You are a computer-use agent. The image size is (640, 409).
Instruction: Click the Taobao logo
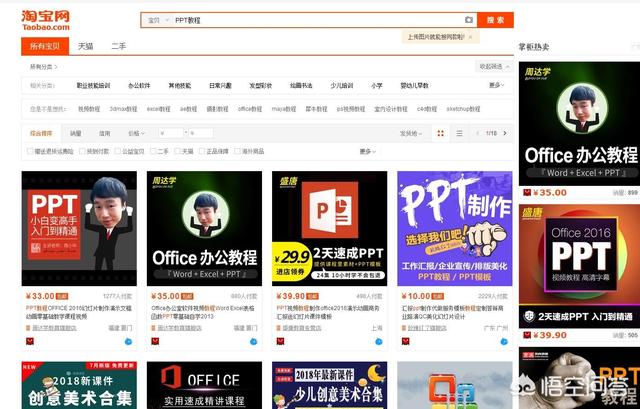click(45, 20)
